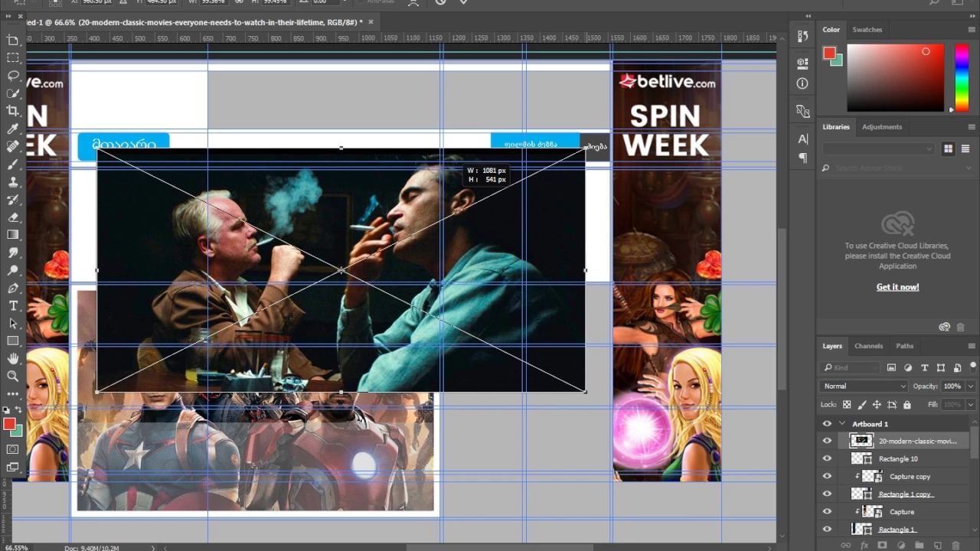This screenshot has height=551, width=980.
Task: Open the Layers panel options menu
Action: pyautogui.click(x=972, y=346)
